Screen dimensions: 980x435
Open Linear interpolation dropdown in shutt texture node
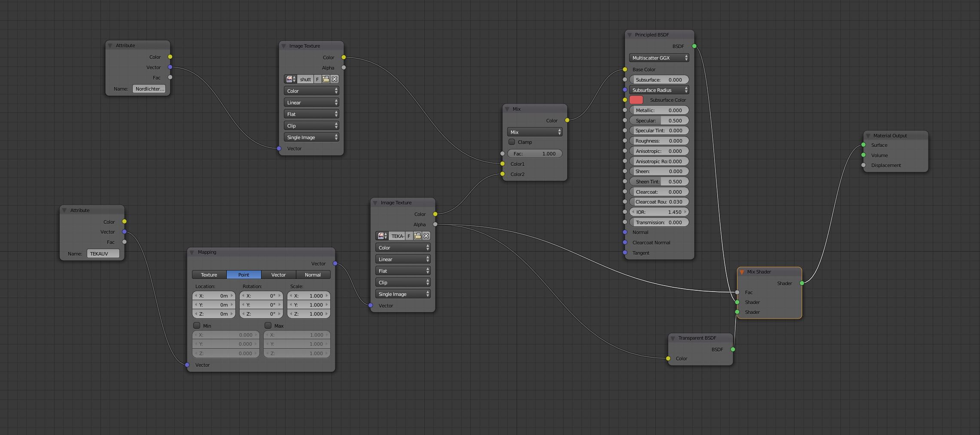311,102
